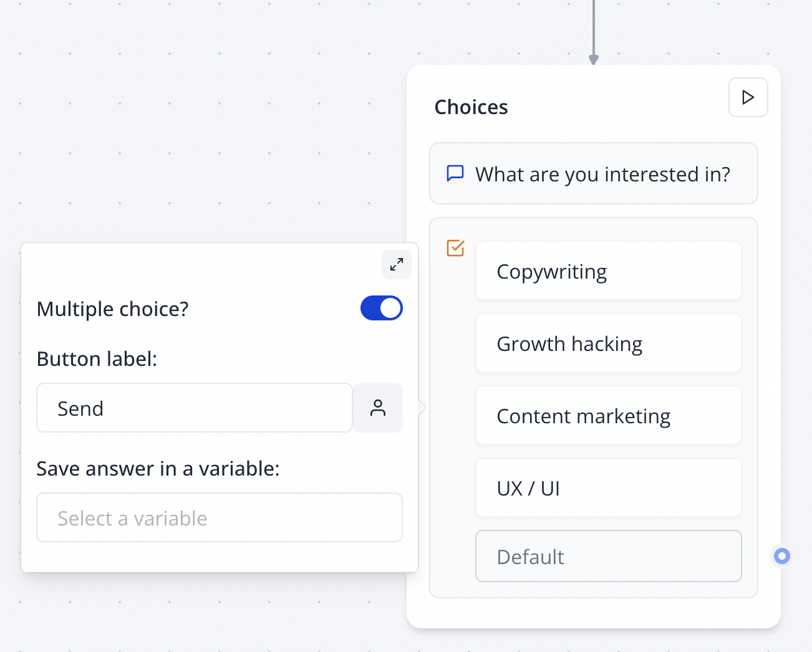
Task: Click the 'Button label:' heading in settings
Action: pos(97,358)
